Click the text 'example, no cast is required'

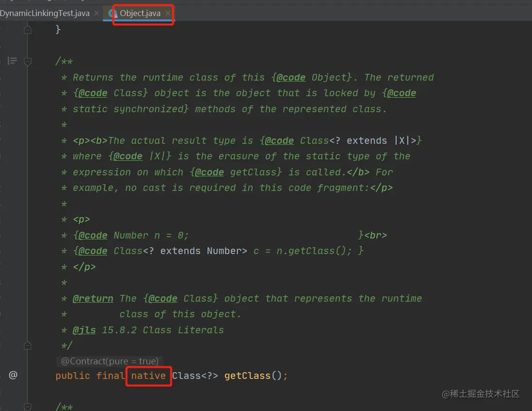point(154,188)
